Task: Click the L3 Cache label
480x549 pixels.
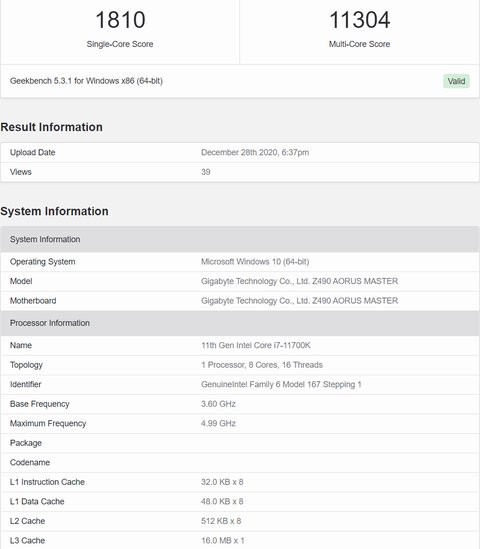Action: (27, 541)
